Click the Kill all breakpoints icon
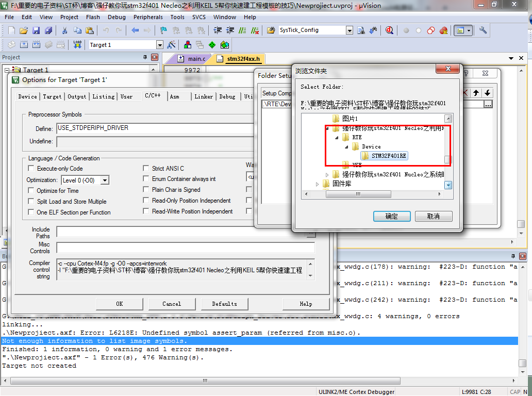The height and width of the screenshot is (396, 532). [443, 30]
